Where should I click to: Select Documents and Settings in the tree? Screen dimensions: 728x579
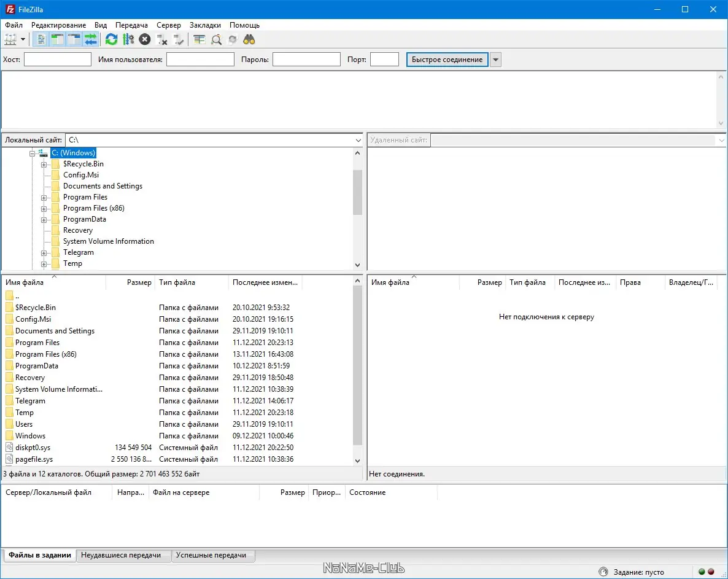[103, 185]
